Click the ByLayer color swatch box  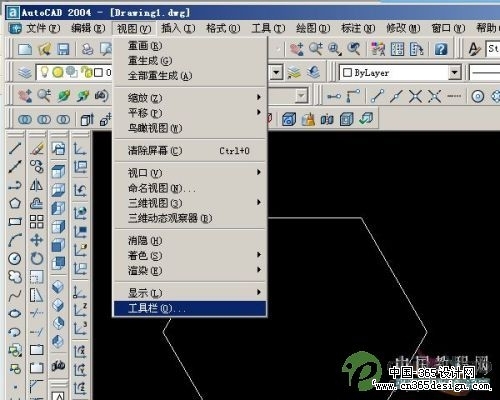pos(348,73)
